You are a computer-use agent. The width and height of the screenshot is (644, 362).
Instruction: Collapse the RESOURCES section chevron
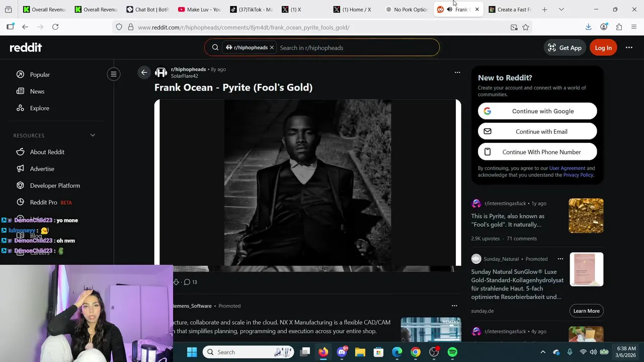[93, 135]
